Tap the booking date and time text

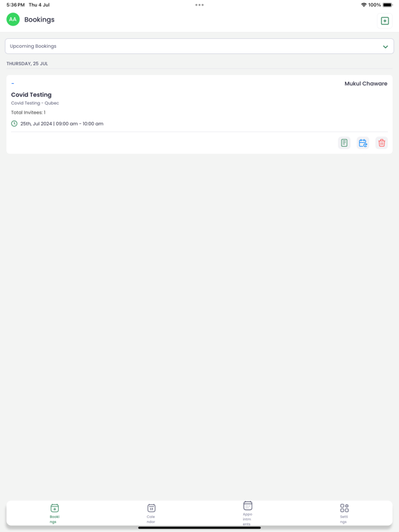pyautogui.click(x=62, y=124)
